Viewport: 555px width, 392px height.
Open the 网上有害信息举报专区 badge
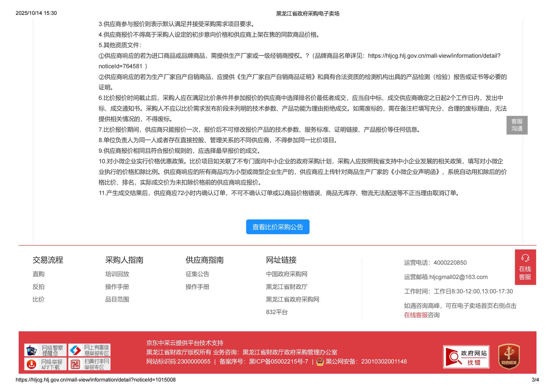coord(89,350)
